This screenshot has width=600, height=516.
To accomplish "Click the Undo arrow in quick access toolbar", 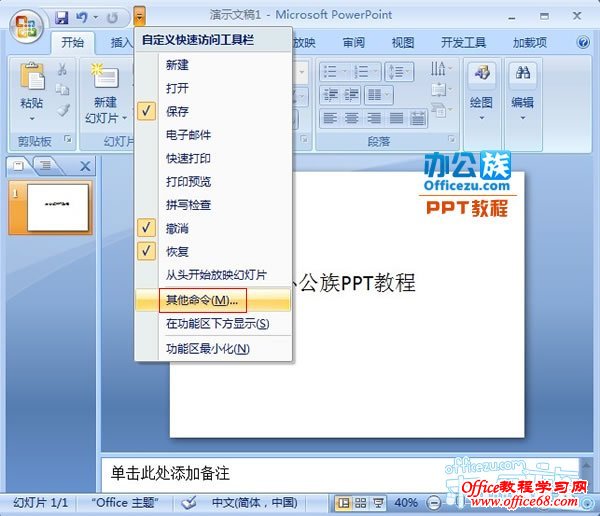I will 82,17.
